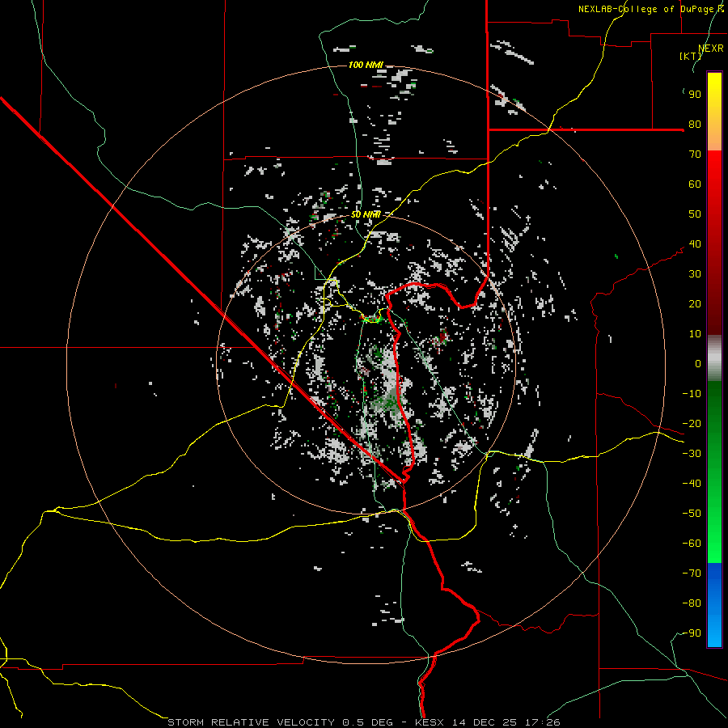Screen dimensions: 728x728
Task: Click the -90 label on the velocity scale
Action: tap(692, 633)
